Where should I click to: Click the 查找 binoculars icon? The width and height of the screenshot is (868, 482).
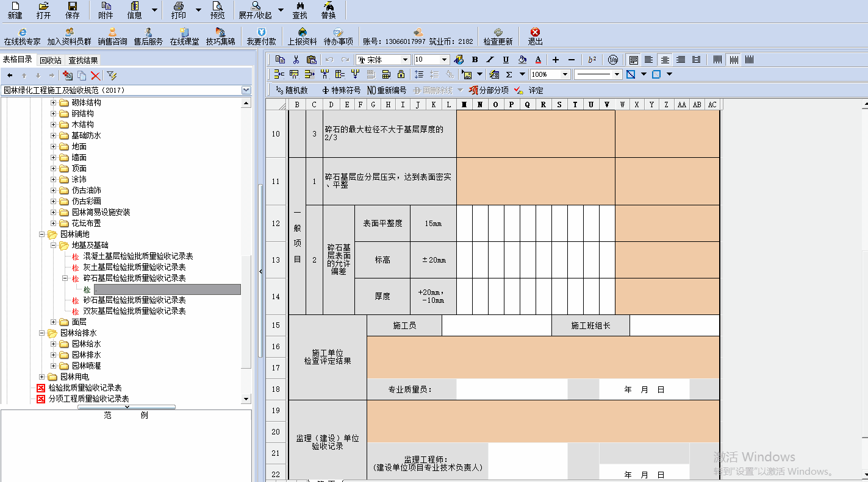[299, 10]
